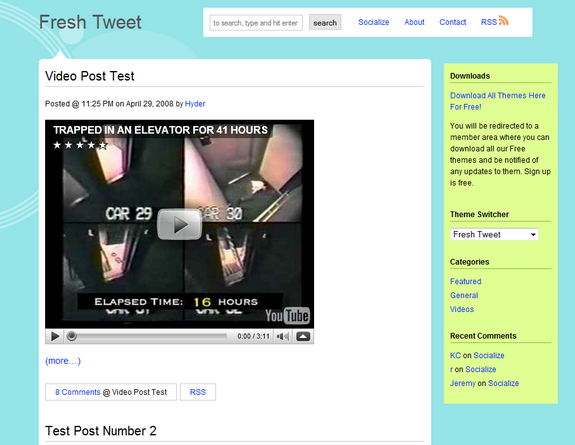The image size is (575, 445).
Task: Open the video menu arrow button
Action: 303,336
